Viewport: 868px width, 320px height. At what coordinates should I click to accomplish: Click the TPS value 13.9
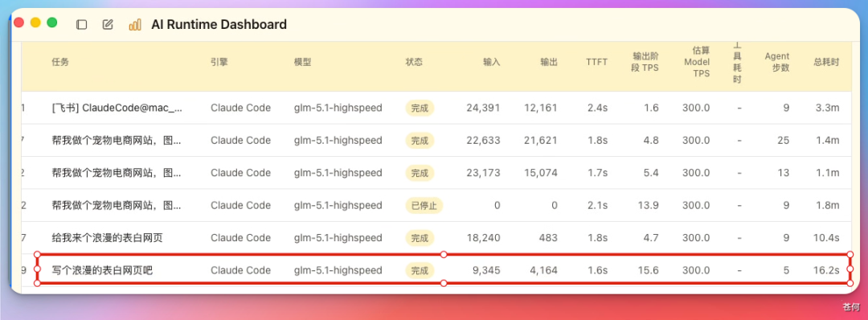(648, 205)
